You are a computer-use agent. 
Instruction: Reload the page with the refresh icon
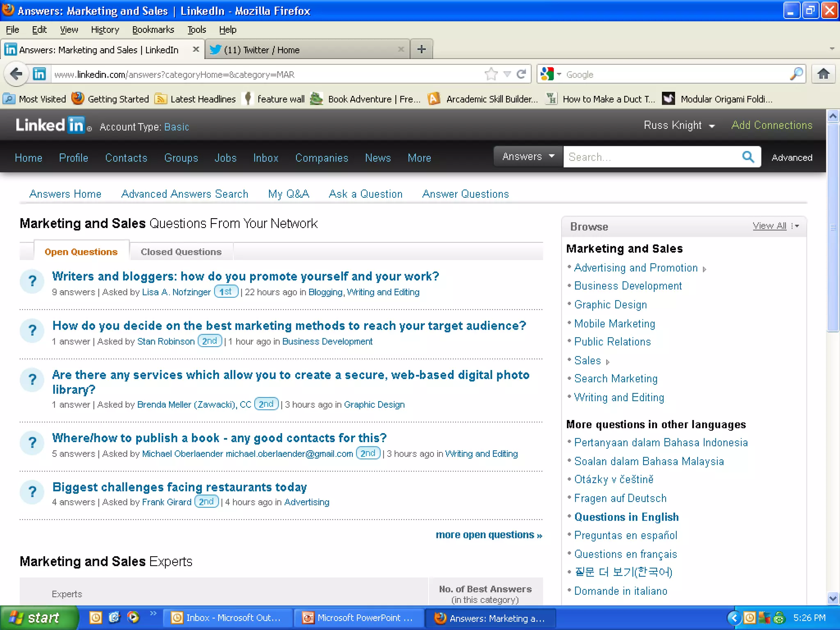pyautogui.click(x=521, y=74)
